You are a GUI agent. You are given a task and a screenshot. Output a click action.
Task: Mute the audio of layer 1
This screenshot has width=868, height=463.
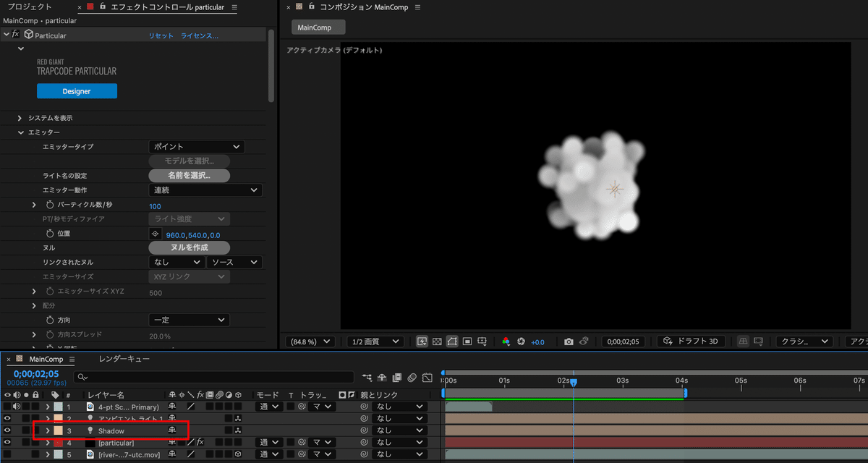[x=17, y=407]
